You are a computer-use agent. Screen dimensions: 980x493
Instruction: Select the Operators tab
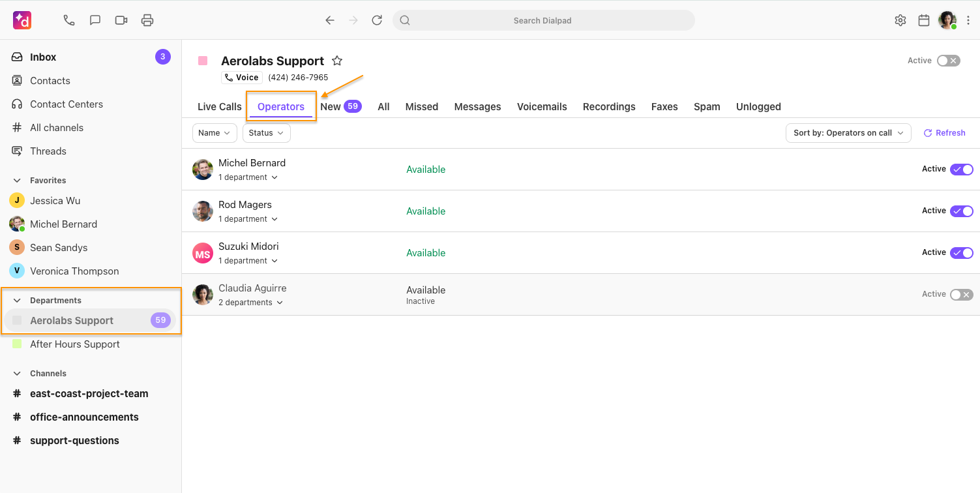(281, 107)
